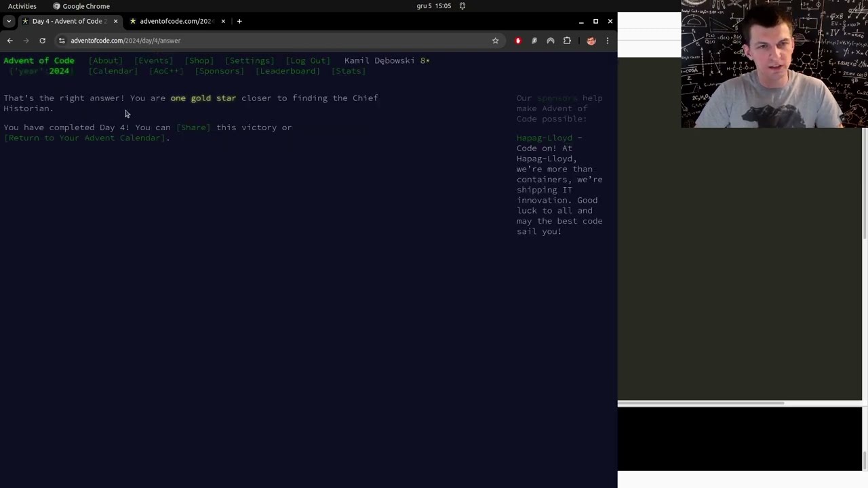Open the feather-shaped extension icon

pyautogui.click(x=534, y=41)
